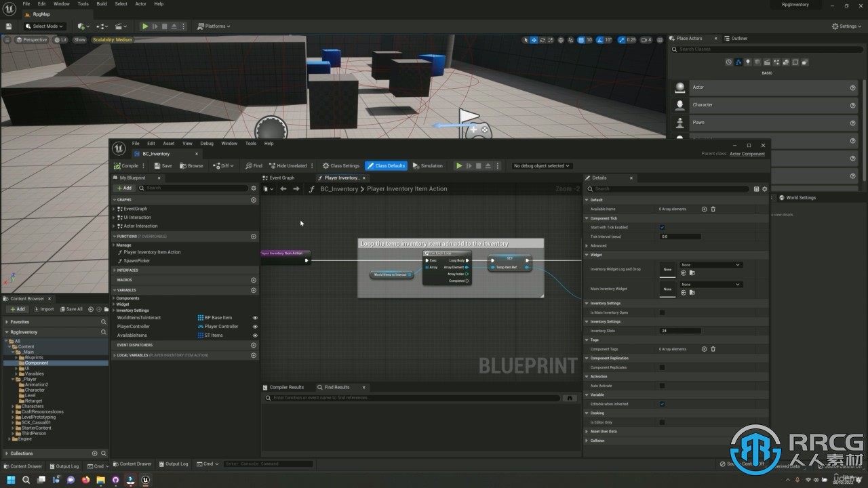Enable the Is Editor Only checkbox

(662, 422)
